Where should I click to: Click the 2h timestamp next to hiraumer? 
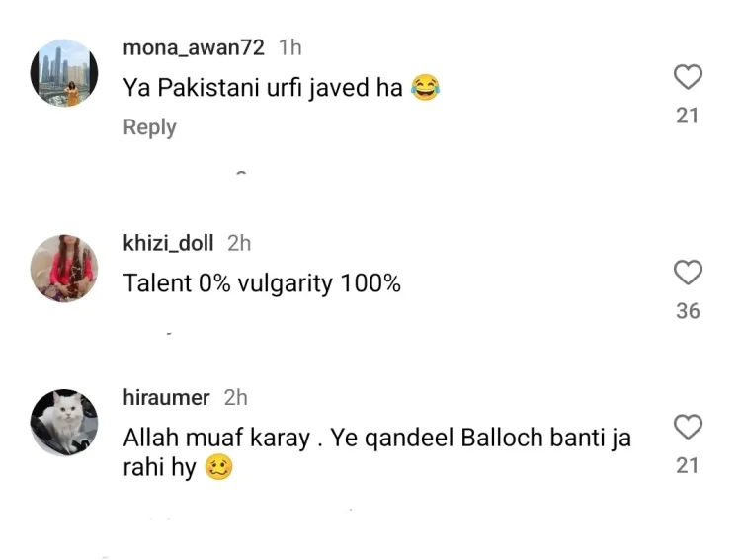click(235, 398)
